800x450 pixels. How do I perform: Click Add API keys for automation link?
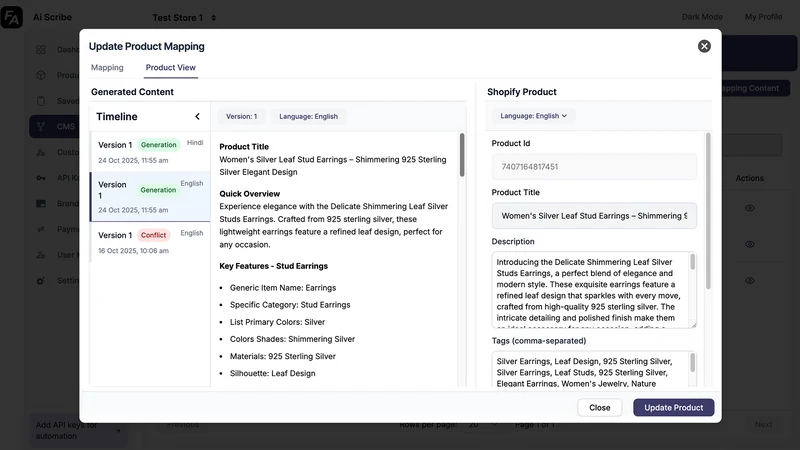pyautogui.click(x=78, y=431)
